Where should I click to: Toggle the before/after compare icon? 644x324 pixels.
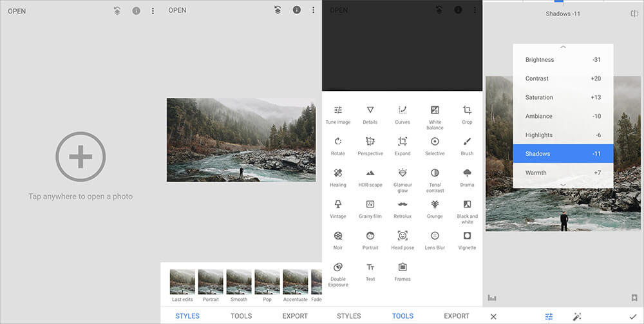[x=634, y=14]
